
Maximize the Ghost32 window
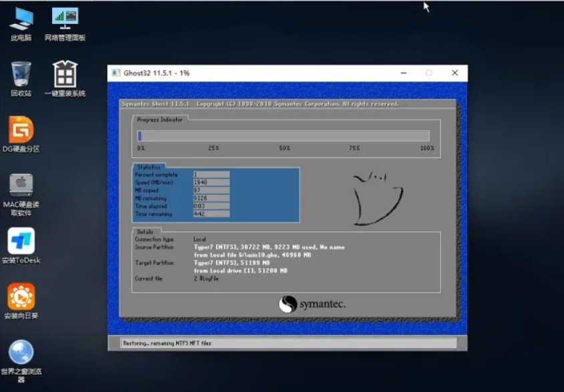[429, 73]
